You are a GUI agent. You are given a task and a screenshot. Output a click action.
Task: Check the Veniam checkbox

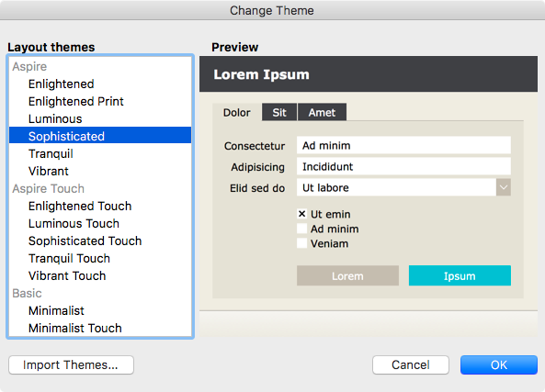302,243
